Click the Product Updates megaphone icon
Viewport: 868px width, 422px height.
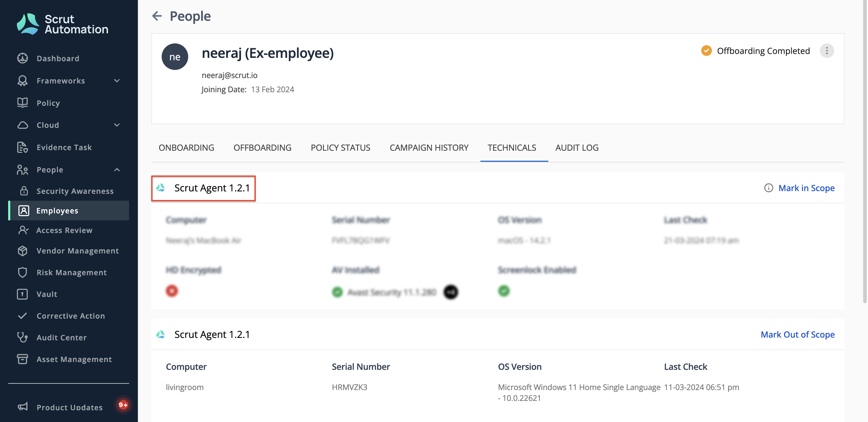point(23,407)
